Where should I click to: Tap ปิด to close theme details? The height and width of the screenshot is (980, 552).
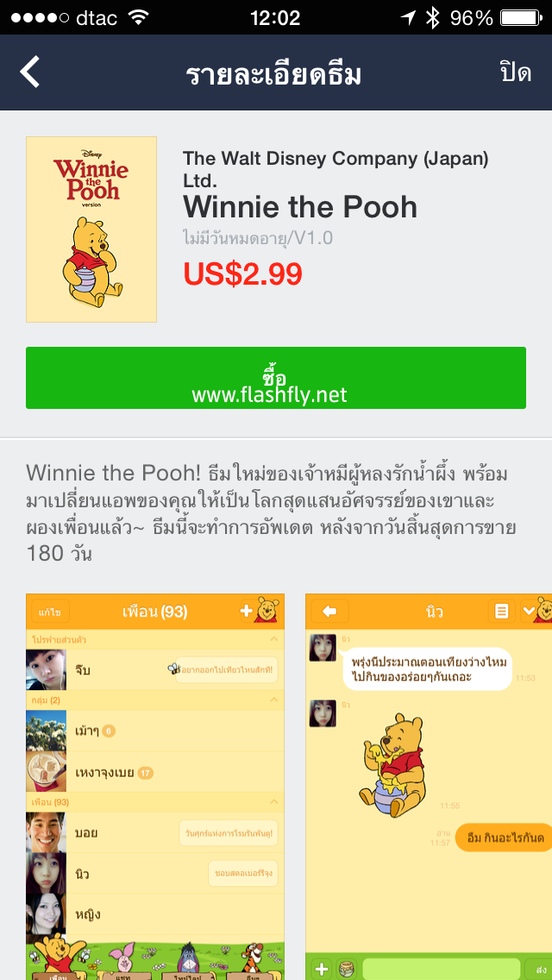(516, 72)
